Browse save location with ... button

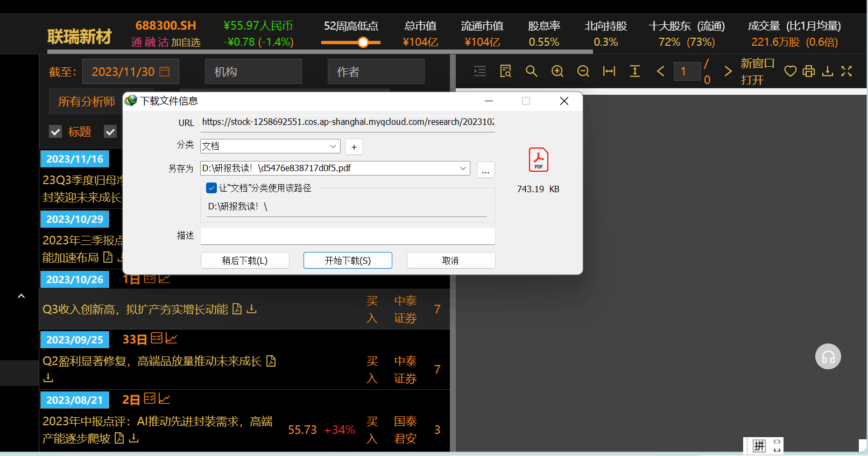[x=486, y=170]
